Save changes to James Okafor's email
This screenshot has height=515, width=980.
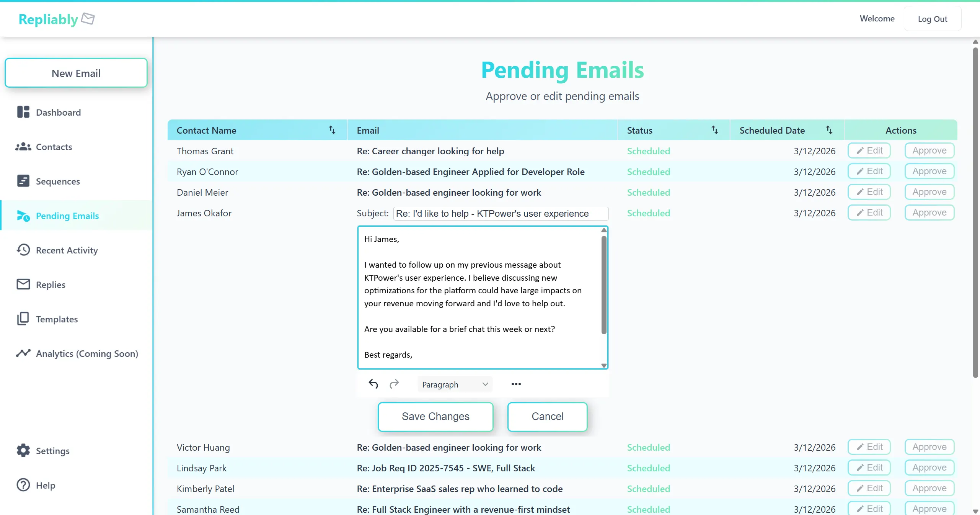click(x=435, y=417)
